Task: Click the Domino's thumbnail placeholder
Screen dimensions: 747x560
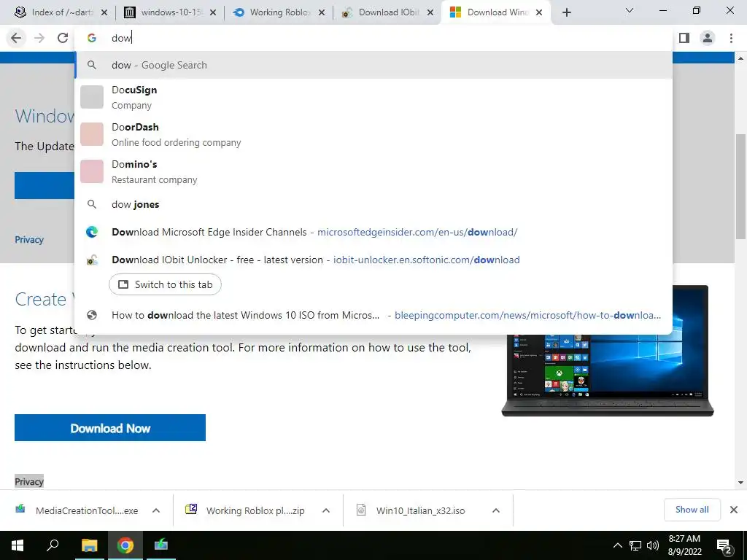Action: pos(92,171)
